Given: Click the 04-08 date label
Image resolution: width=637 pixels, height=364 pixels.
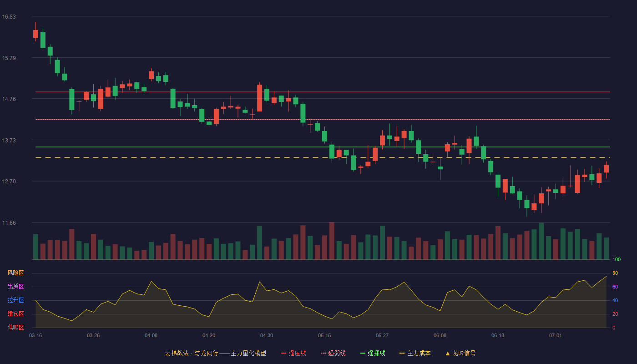Looking at the screenshot, I should click(x=151, y=335).
